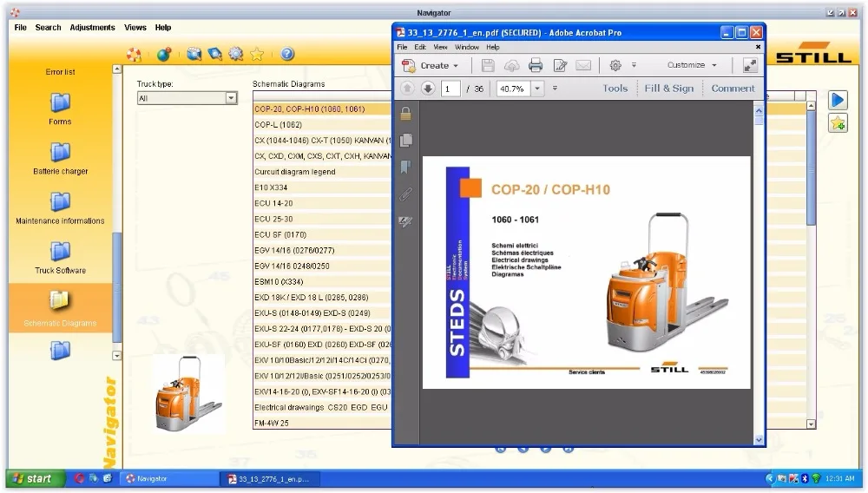Open Acrobat Window menu
Image resolution: width=868 pixels, height=493 pixels.
coord(467,48)
